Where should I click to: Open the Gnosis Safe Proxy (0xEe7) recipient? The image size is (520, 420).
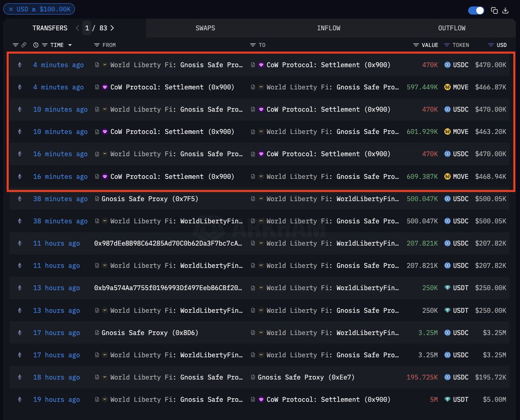(x=306, y=377)
